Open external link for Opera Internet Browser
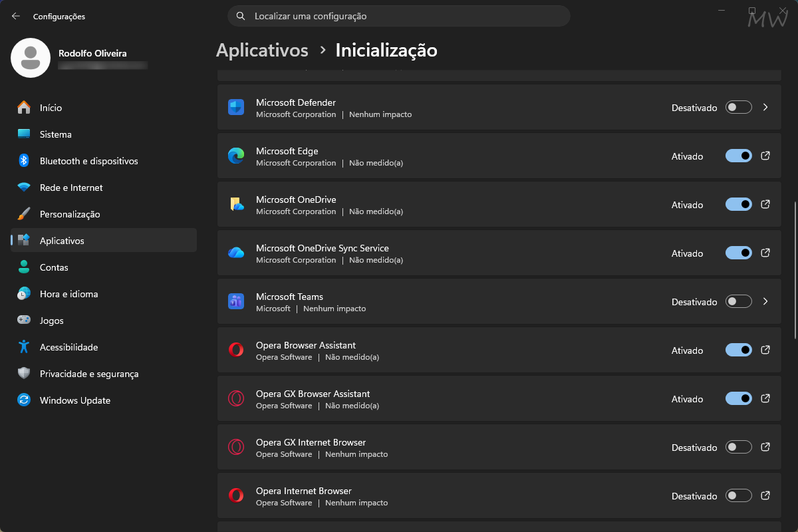 click(x=765, y=495)
